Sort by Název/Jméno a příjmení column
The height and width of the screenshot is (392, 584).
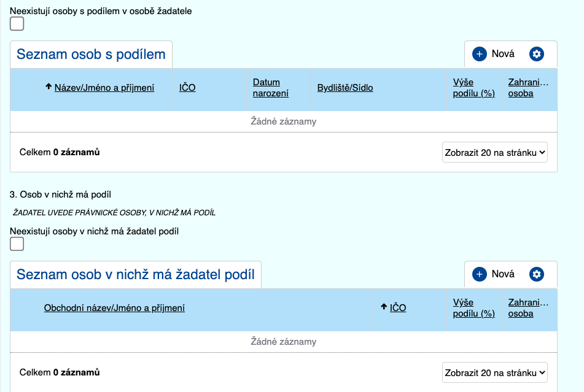(104, 88)
